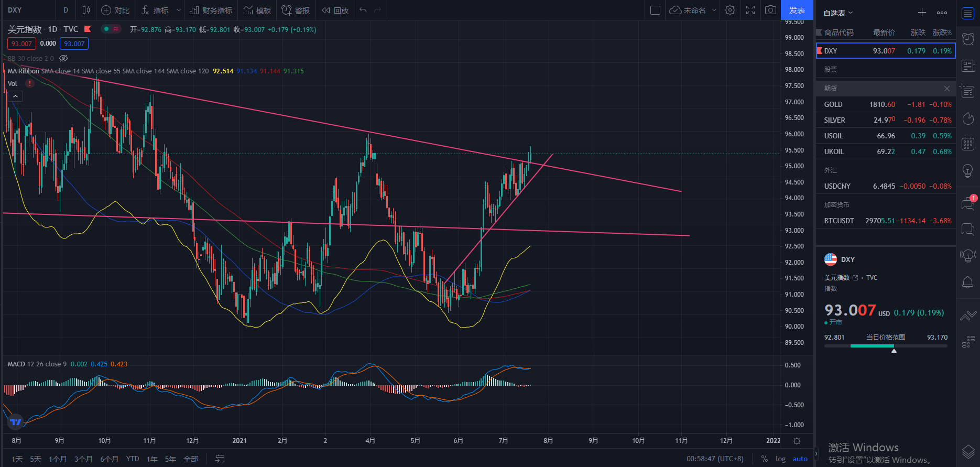Click the undo arrow in toolbar
The height and width of the screenshot is (467, 980).
coord(363,10)
